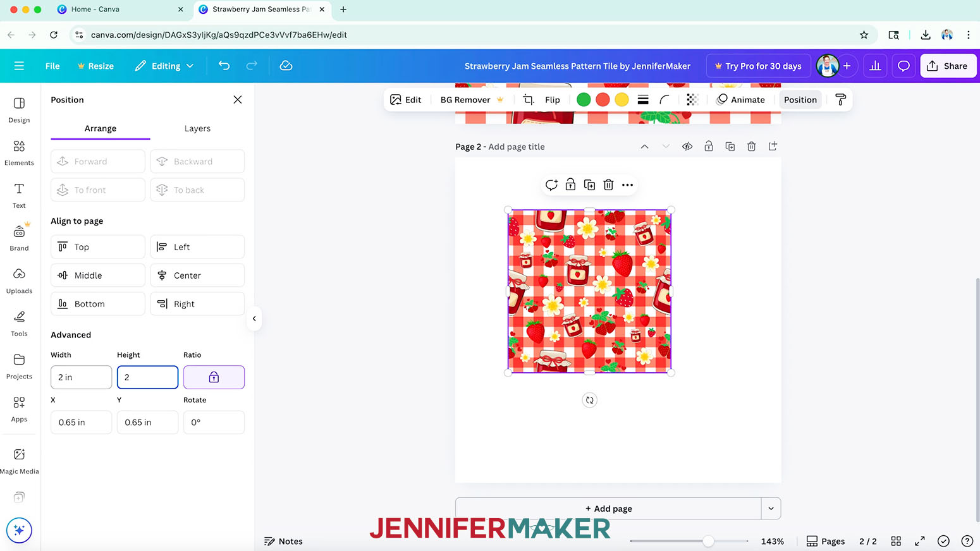Image resolution: width=980 pixels, height=551 pixels.
Task: Align element to Middle of page
Action: (x=98, y=275)
